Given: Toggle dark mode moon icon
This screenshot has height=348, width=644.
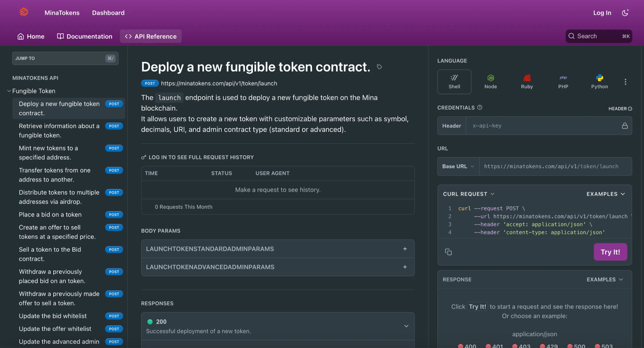Looking at the screenshot, I should [x=625, y=13].
